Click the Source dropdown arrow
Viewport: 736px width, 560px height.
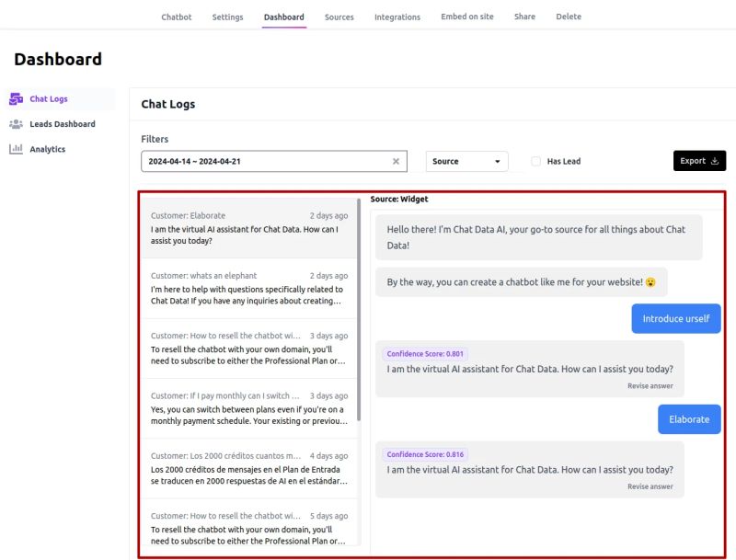[x=498, y=161]
